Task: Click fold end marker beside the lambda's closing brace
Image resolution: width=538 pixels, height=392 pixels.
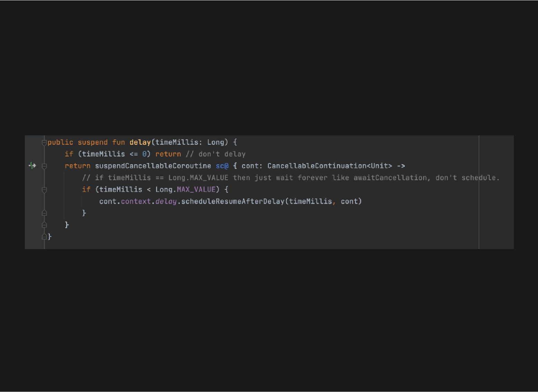Action: pyautogui.click(x=44, y=225)
